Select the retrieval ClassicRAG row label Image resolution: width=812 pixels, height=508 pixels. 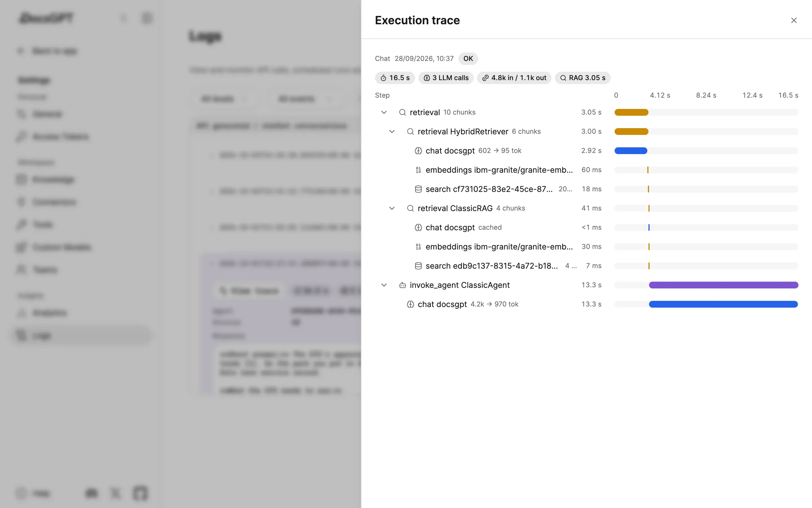point(455,208)
